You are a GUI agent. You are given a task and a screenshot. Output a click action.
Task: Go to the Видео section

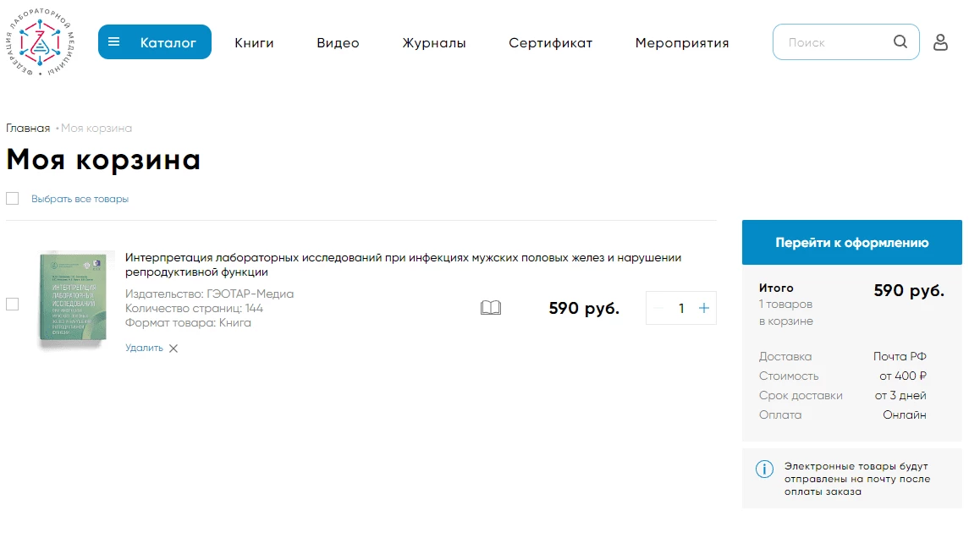pos(338,42)
